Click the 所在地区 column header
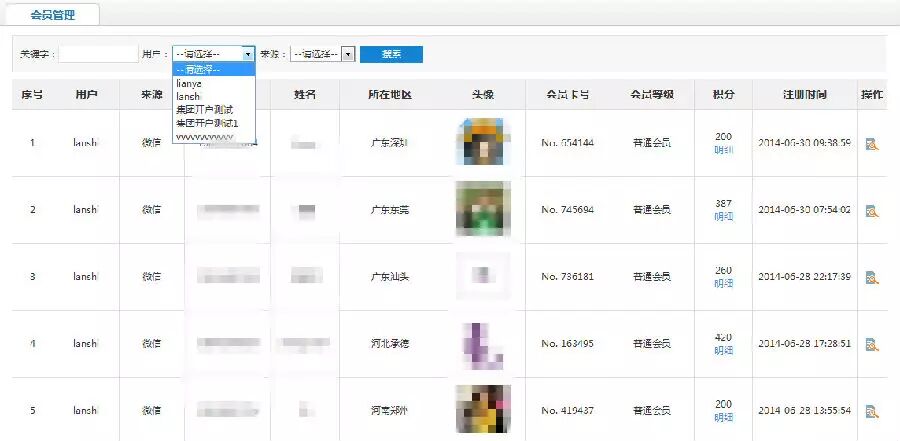This screenshot has height=441, width=900. pyautogui.click(x=390, y=95)
